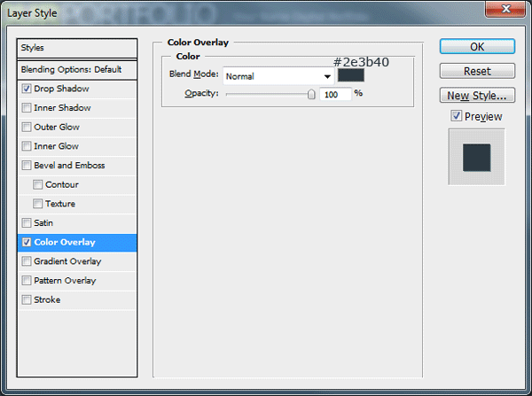This screenshot has height=396, width=532.
Task: Toggle the Preview checkbox
Action: (x=456, y=116)
